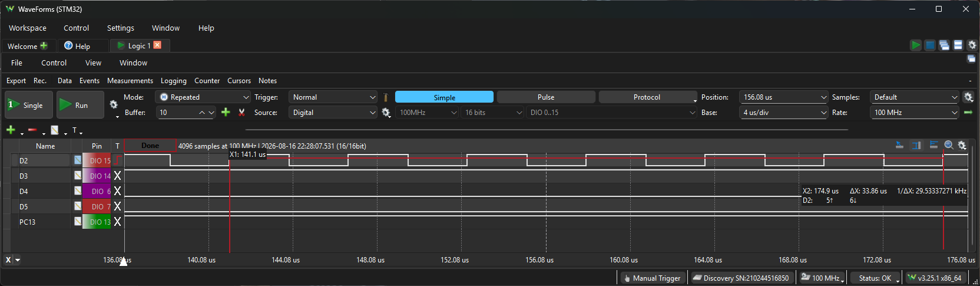
Task: Toggle the D4 trigger condition X
Action: 117,191
